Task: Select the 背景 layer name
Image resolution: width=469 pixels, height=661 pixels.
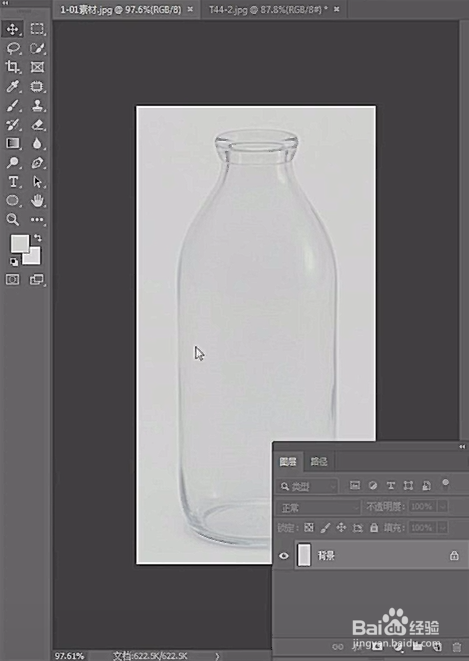Action: click(x=326, y=556)
